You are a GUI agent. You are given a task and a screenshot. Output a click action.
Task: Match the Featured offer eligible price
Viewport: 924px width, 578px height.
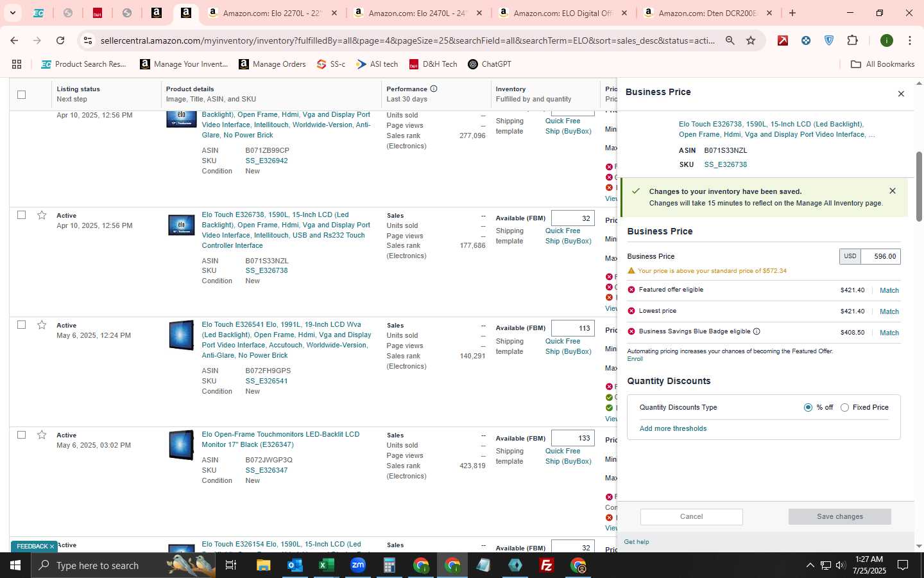click(889, 290)
